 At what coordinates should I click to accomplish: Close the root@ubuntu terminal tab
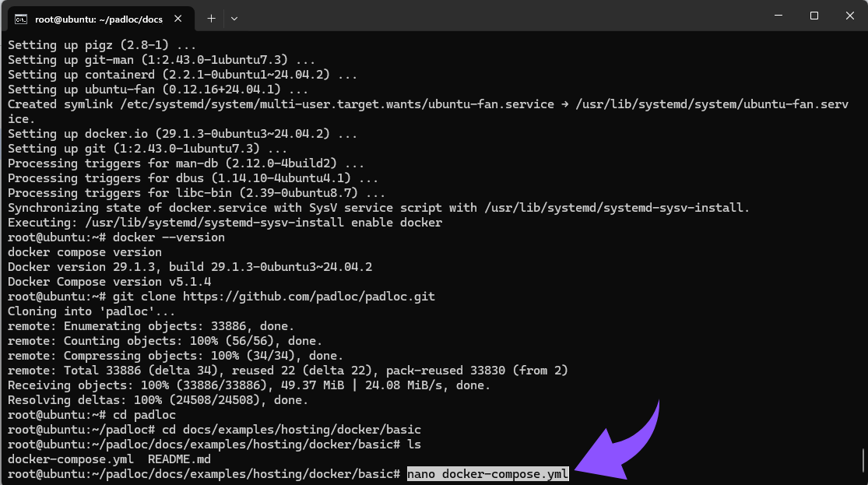coord(177,19)
